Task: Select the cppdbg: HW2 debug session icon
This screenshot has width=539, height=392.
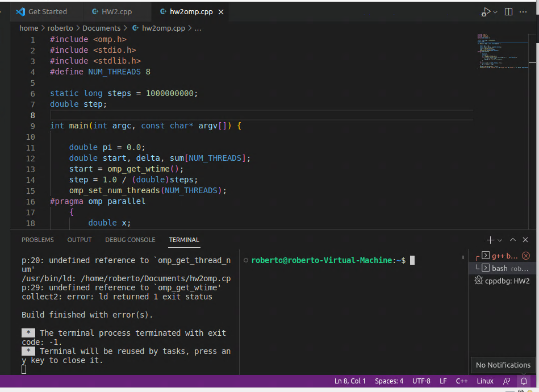Action: pyautogui.click(x=479, y=280)
